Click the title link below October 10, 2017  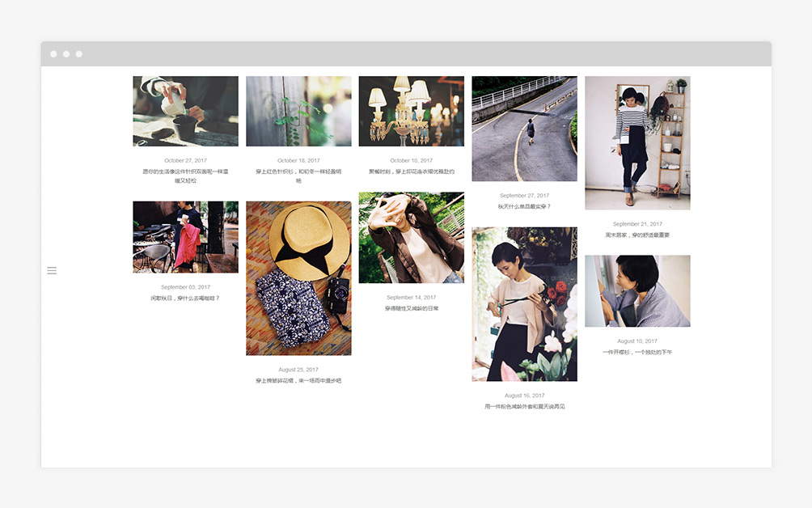pos(411,171)
